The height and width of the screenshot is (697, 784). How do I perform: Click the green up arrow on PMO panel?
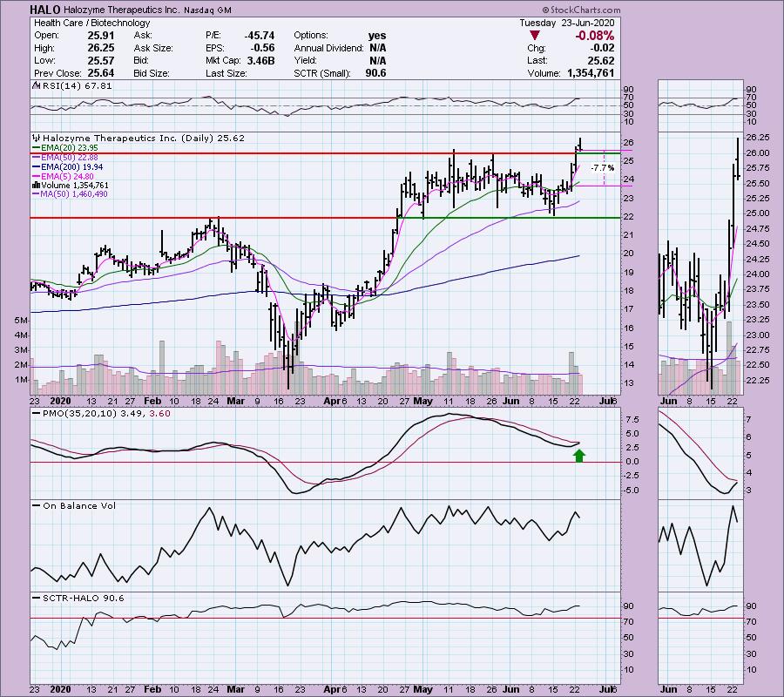[x=579, y=455]
